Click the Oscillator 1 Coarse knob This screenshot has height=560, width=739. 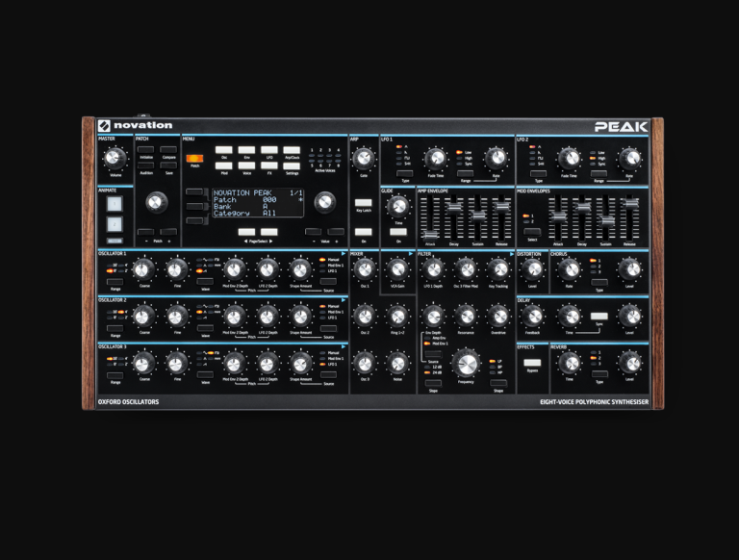coord(143,269)
